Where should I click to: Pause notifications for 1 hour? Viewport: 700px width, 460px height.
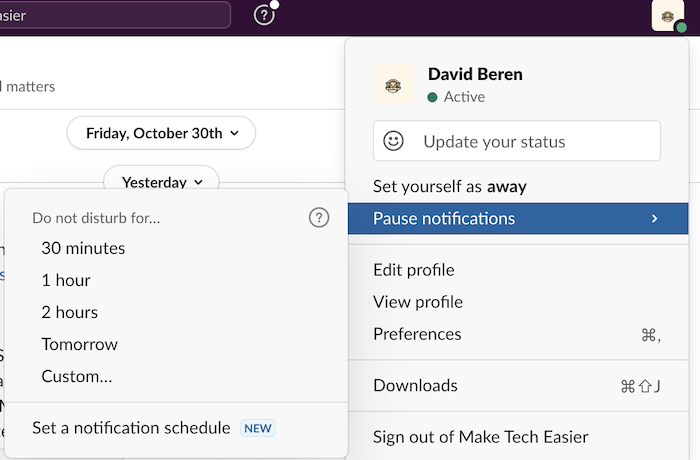point(176,280)
